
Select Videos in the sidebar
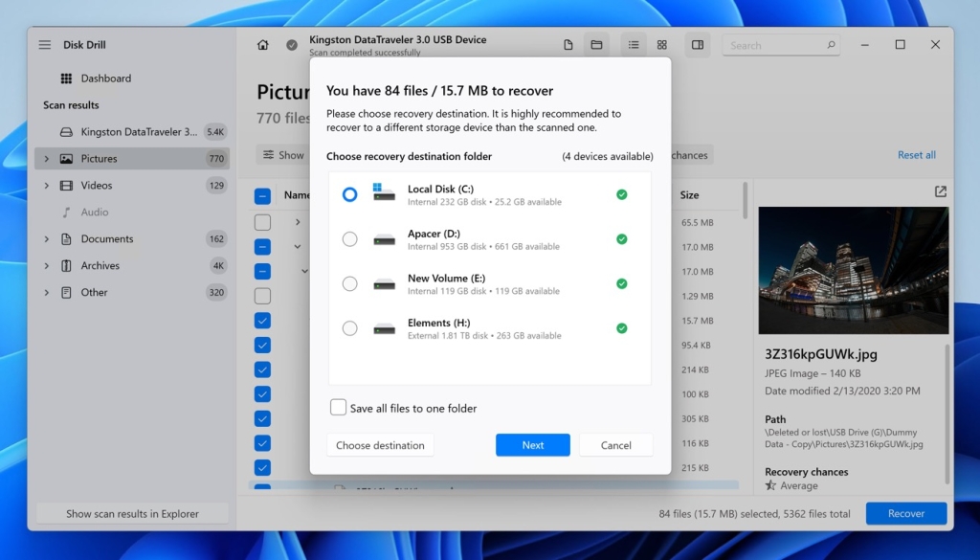pyautogui.click(x=132, y=186)
